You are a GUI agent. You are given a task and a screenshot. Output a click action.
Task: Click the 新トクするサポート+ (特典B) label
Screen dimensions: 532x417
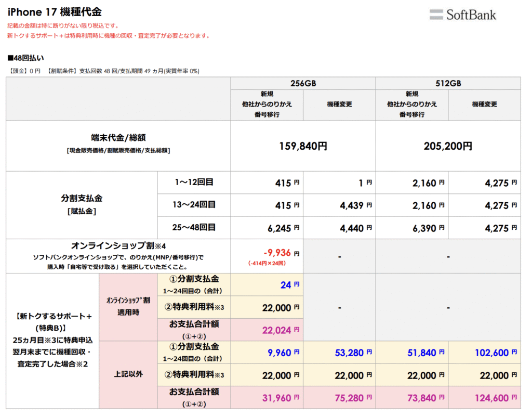[x=52, y=321]
